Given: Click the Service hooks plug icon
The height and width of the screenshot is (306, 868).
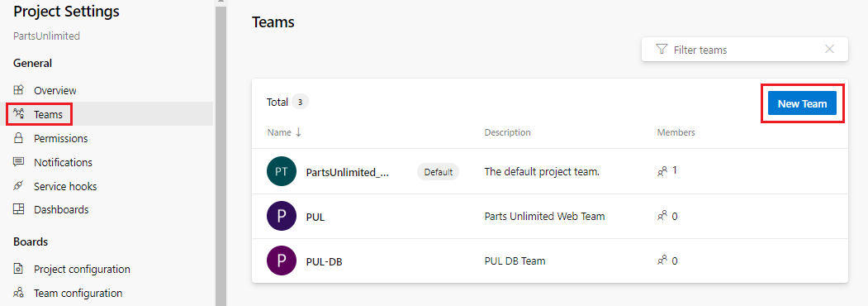Looking at the screenshot, I should (19, 186).
